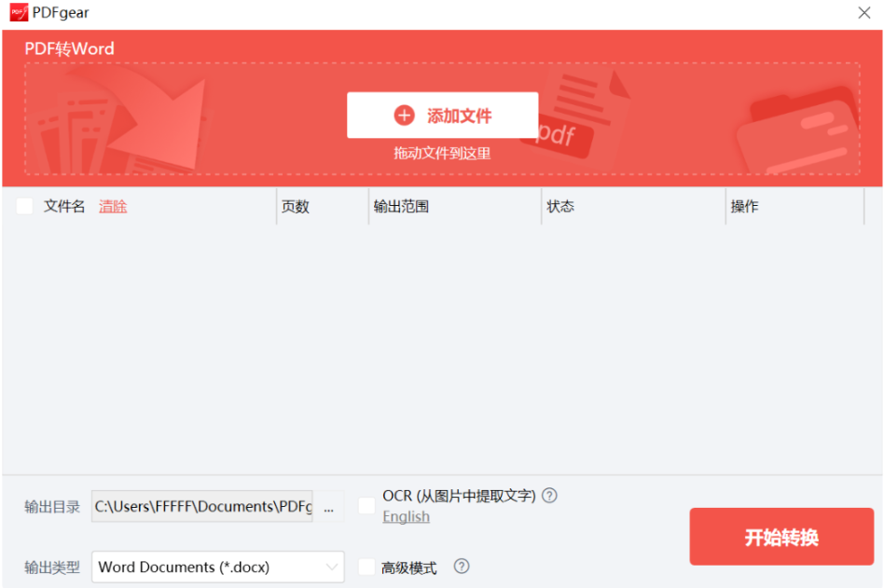The image size is (884, 588).
Task: Browse output folder with the ellipsis button
Action: [x=328, y=507]
